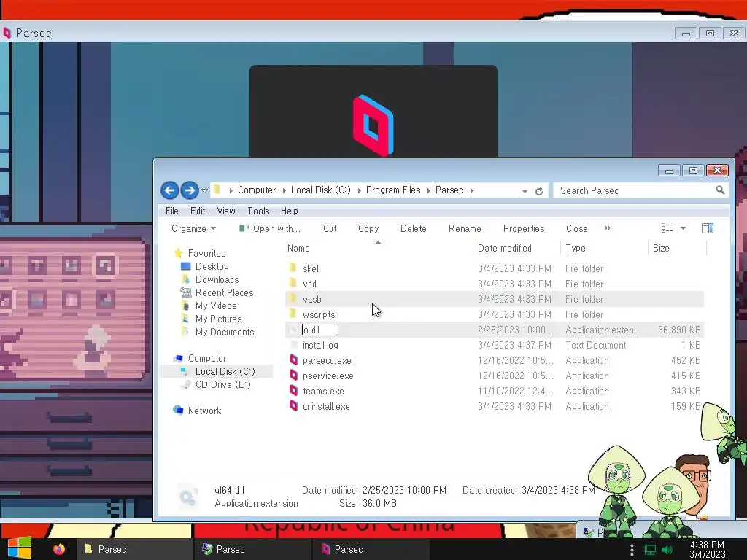
Task: Click the large Parsec logo in app
Action: (x=373, y=125)
